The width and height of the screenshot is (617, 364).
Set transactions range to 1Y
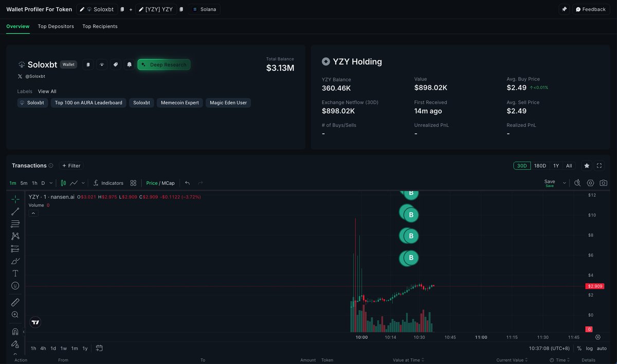[x=556, y=166]
